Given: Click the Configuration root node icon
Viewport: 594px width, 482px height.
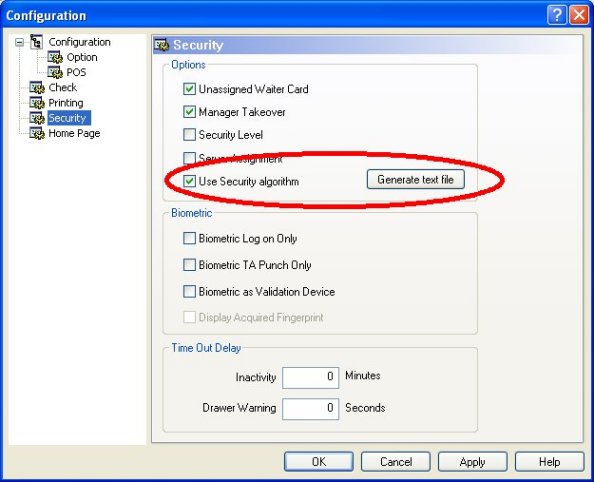Looking at the screenshot, I should click(36, 42).
